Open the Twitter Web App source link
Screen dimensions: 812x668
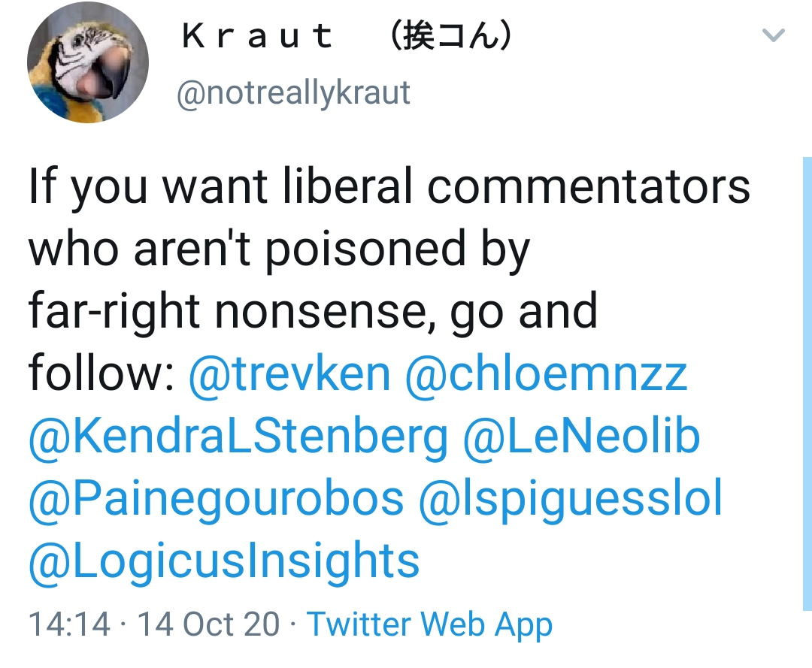click(x=430, y=624)
